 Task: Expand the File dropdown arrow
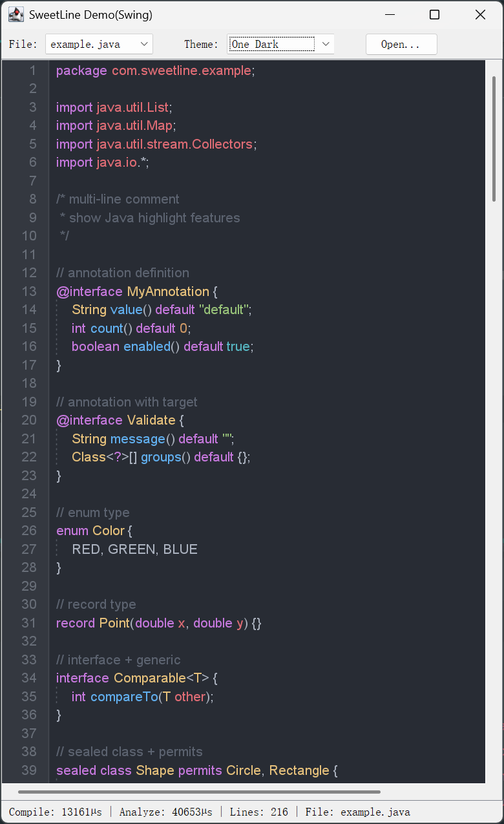[145, 44]
